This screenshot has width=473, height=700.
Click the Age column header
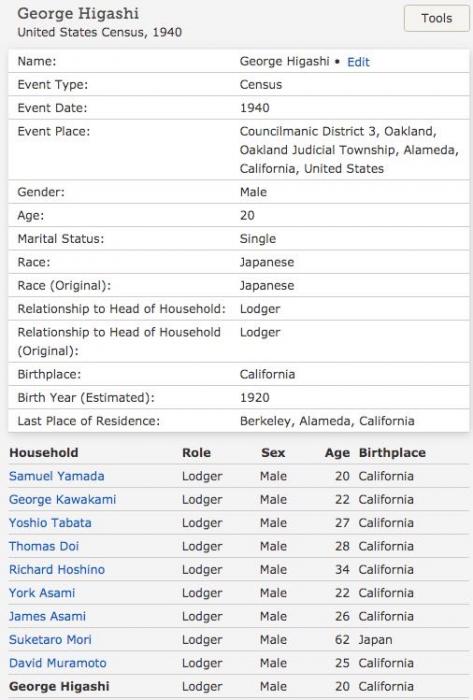click(x=337, y=453)
